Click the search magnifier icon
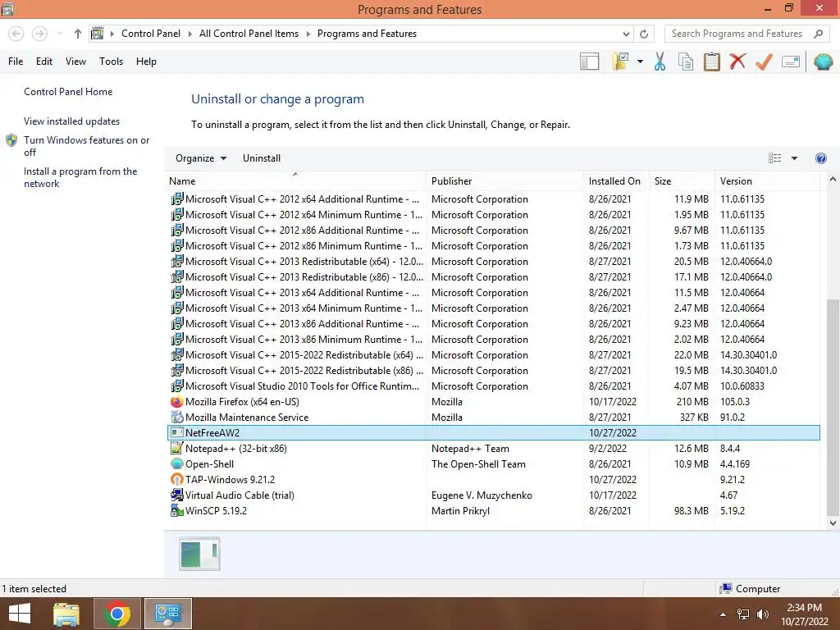840x630 pixels. 818,34
